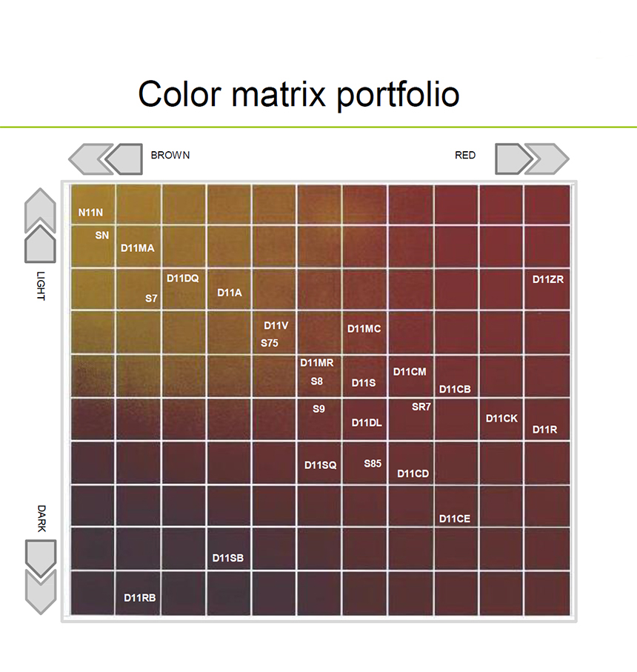Click the bottommost down arrow below DARK

pyautogui.click(x=41, y=593)
